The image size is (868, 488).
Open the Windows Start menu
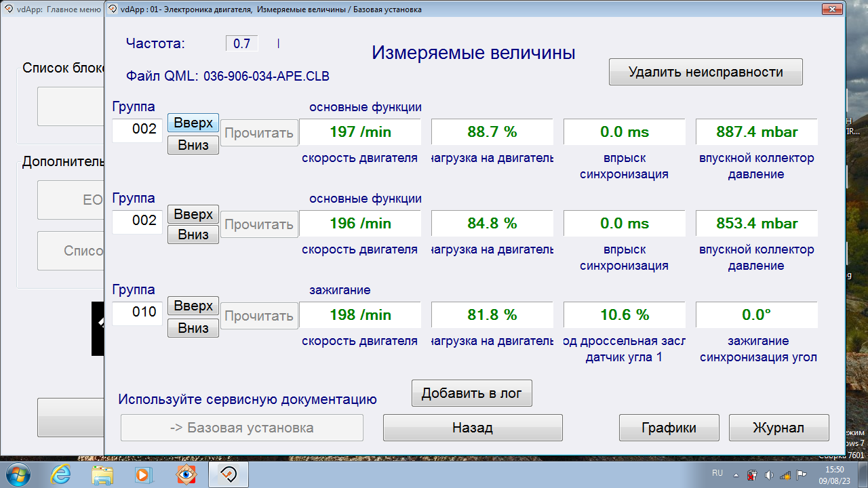point(18,474)
